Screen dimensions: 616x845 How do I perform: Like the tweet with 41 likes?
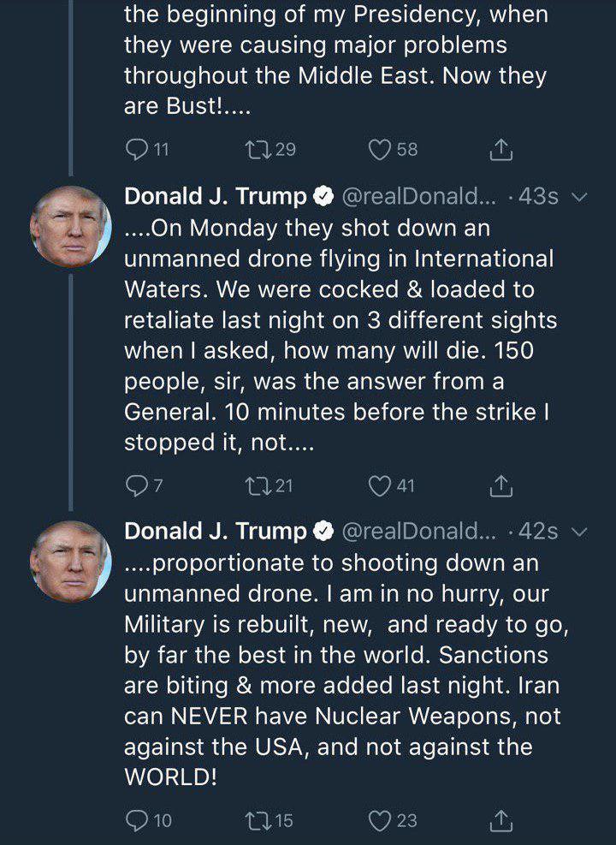(x=380, y=486)
